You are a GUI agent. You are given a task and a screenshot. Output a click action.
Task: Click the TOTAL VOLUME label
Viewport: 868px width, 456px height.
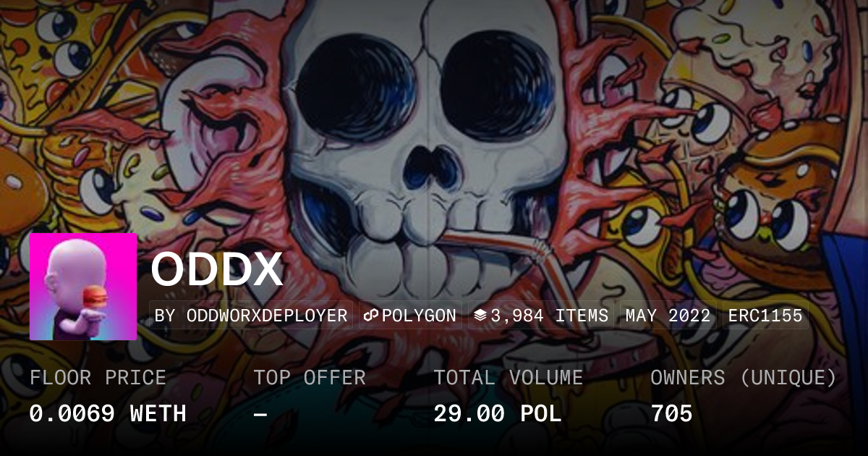(x=509, y=378)
